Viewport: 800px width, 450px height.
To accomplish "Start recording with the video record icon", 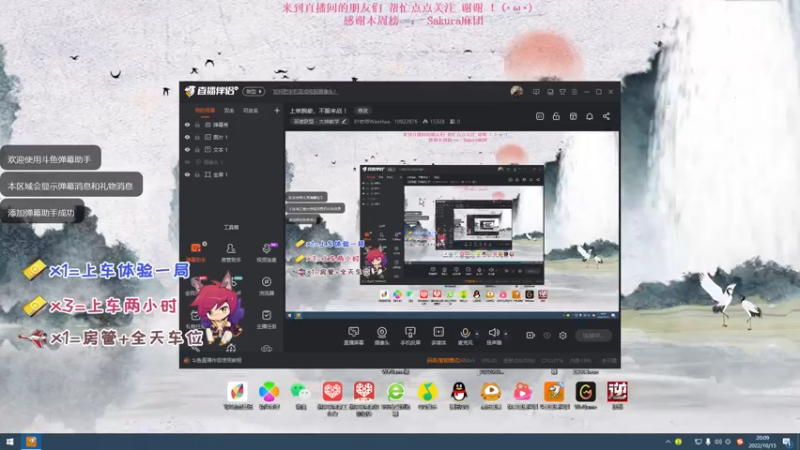I will [x=531, y=335].
